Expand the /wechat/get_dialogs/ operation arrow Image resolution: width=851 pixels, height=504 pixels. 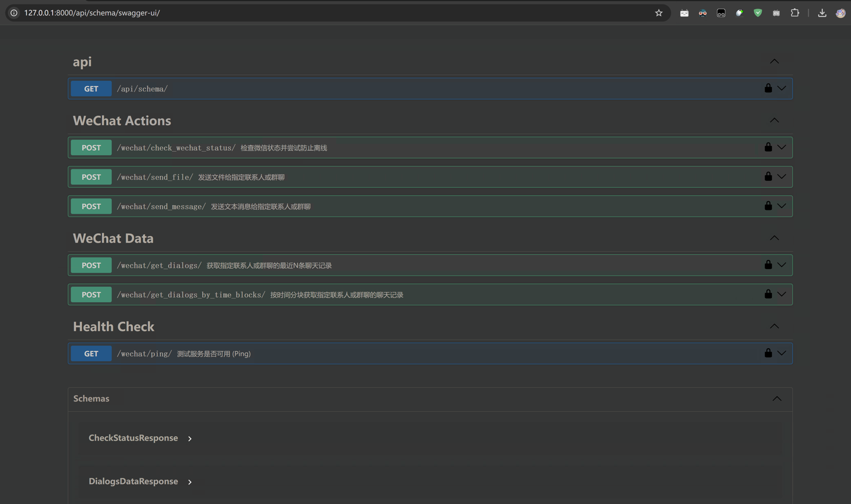point(782,265)
